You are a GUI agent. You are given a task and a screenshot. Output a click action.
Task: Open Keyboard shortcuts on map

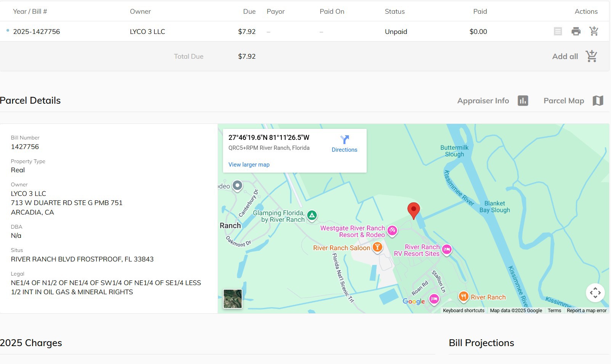pyautogui.click(x=463, y=311)
